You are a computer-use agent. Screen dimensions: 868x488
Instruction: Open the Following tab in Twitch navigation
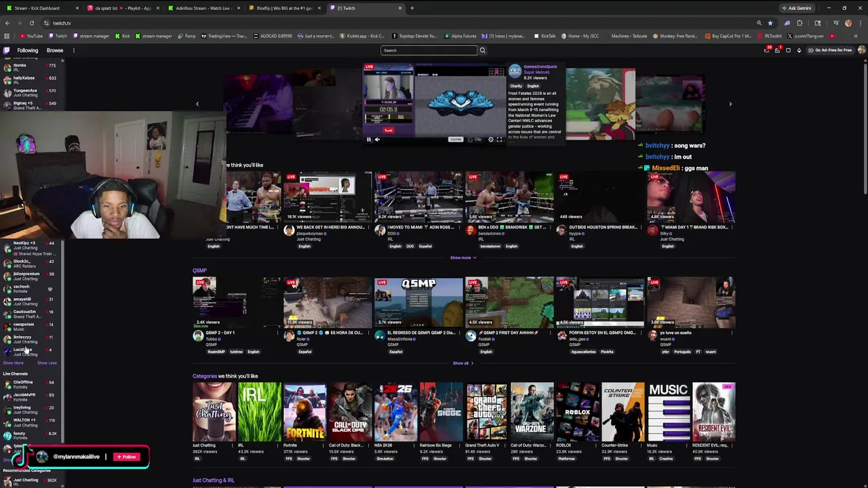[x=28, y=50]
